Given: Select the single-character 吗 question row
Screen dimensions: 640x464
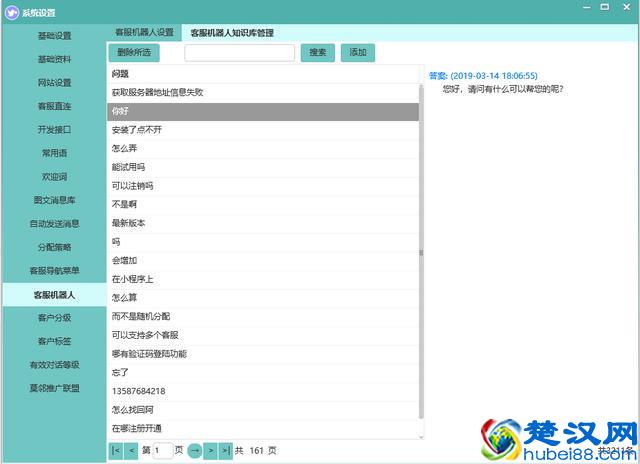Looking at the screenshot, I should tap(263, 242).
